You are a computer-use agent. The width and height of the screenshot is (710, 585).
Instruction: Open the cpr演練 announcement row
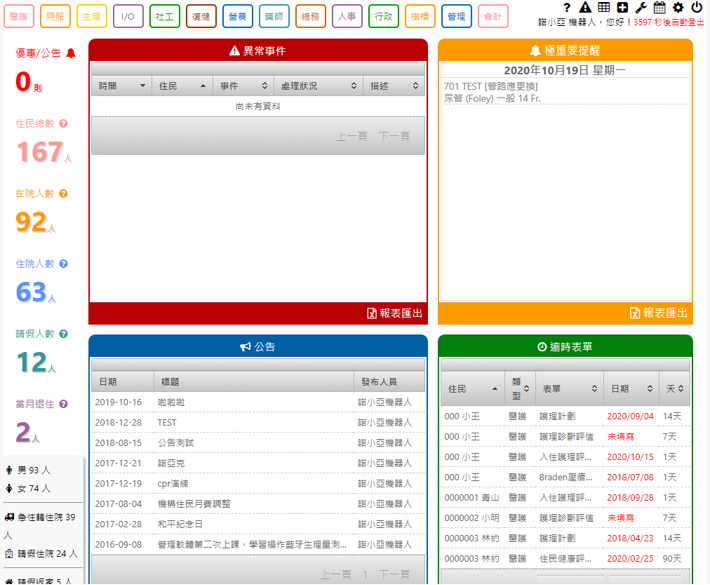[258, 484]
